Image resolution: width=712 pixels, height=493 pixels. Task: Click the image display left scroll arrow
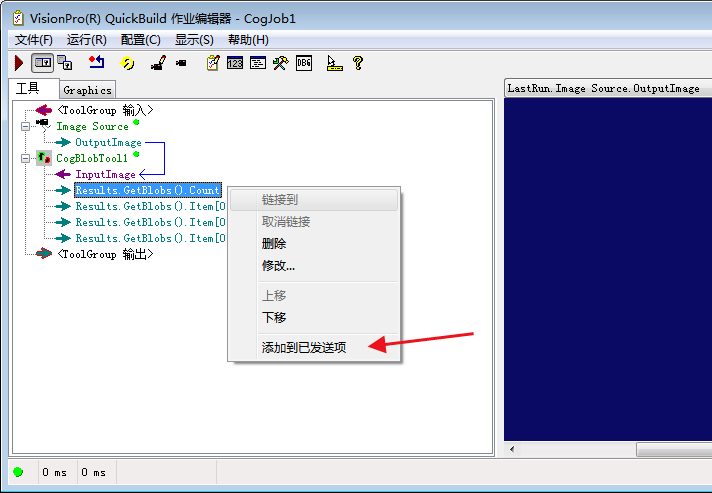point(512,449)
